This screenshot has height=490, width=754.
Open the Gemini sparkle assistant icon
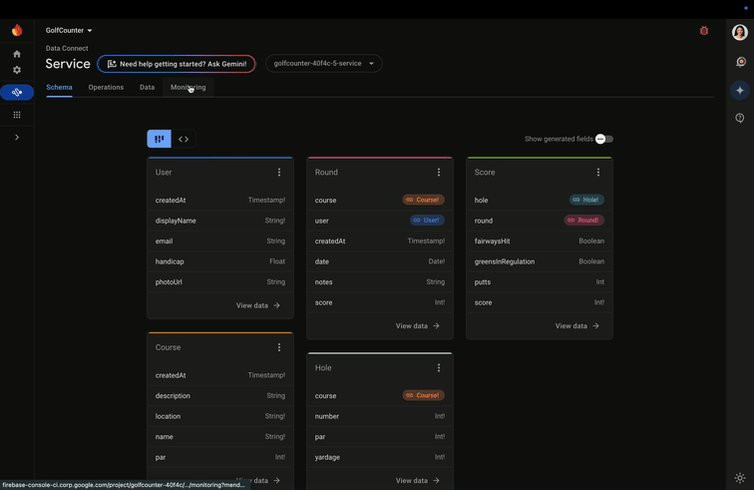740,90
